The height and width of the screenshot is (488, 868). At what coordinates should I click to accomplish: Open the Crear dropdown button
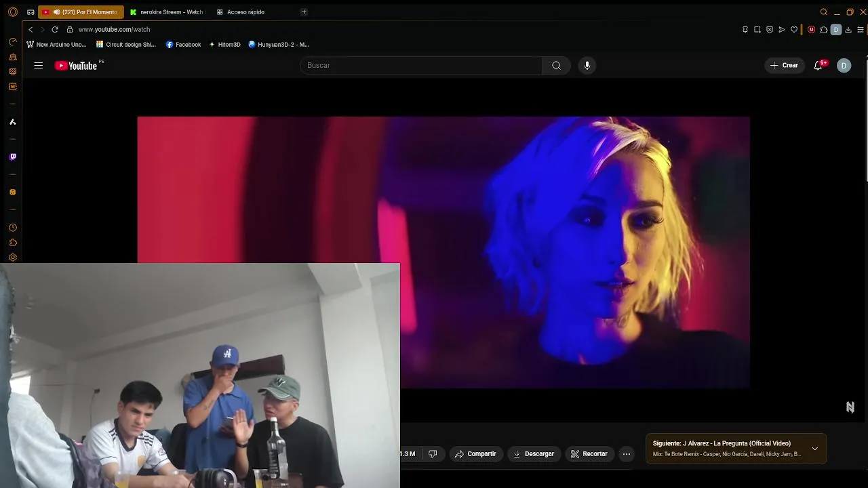coord(785,66)
